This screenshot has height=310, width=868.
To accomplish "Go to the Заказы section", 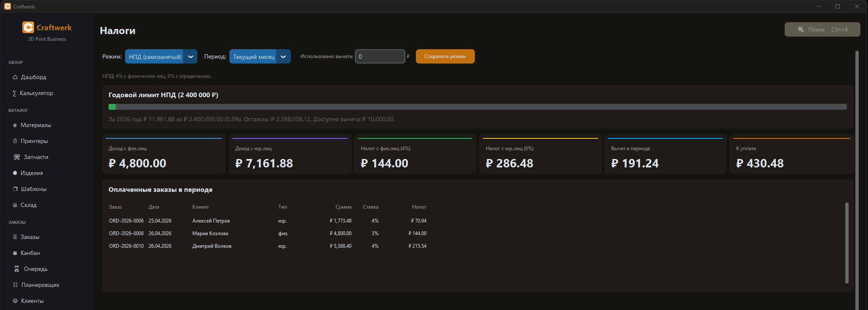I will (30, 237).
